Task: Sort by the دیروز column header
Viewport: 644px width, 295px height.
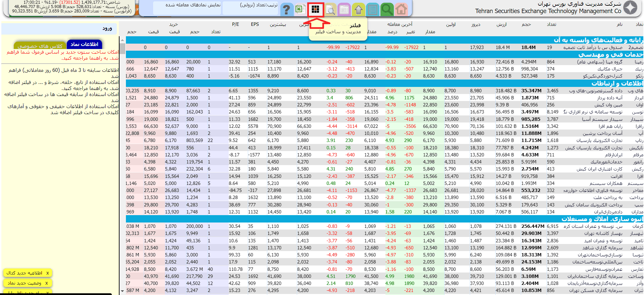Action: coord(476,24)
